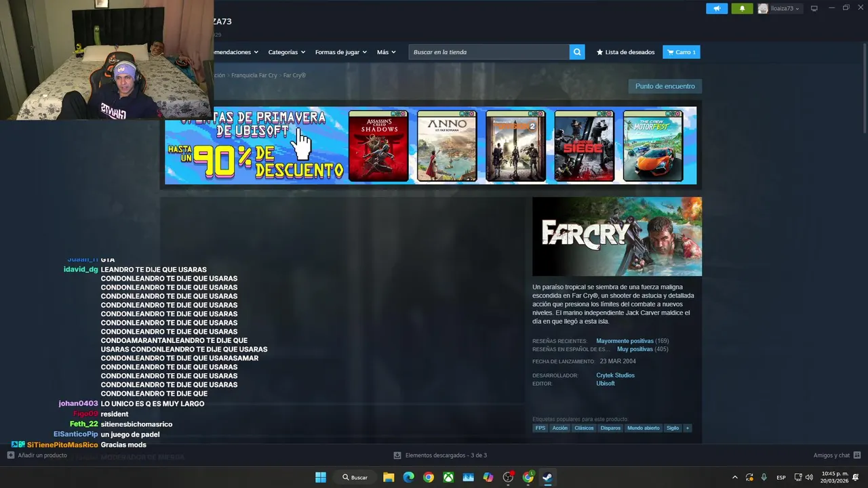
Task: Click the Far Cry® breadcrumb link
Action: click(x=294, y=75)
